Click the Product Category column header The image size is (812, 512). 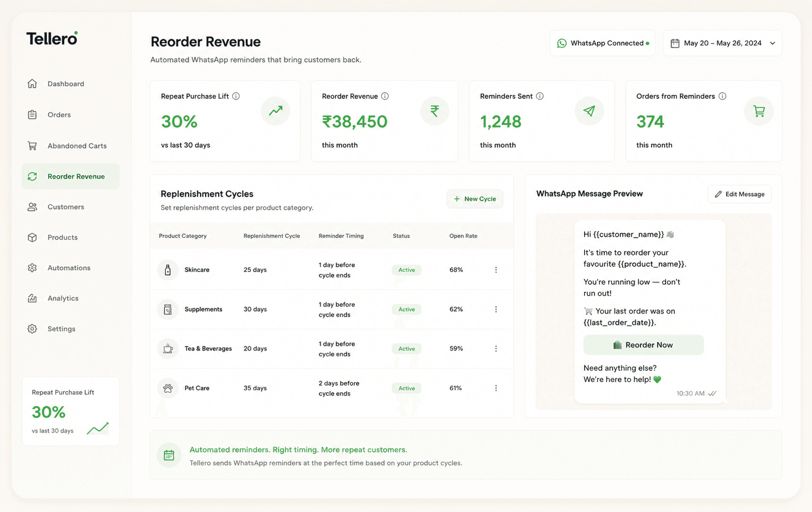tap(183, 236)
